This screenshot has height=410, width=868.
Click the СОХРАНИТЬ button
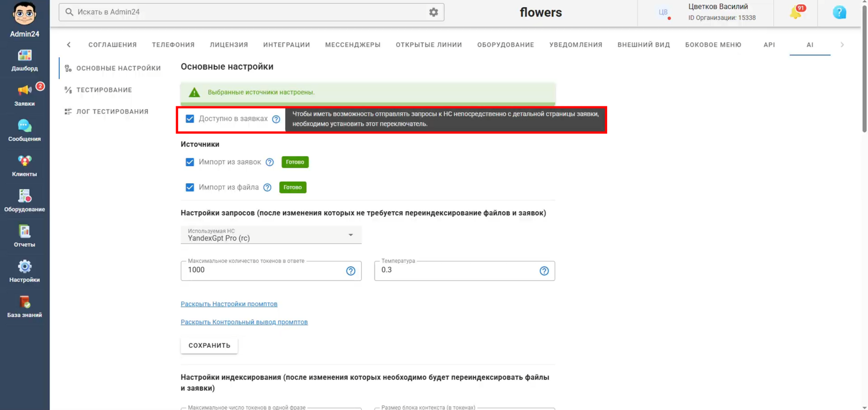point(209,345)
